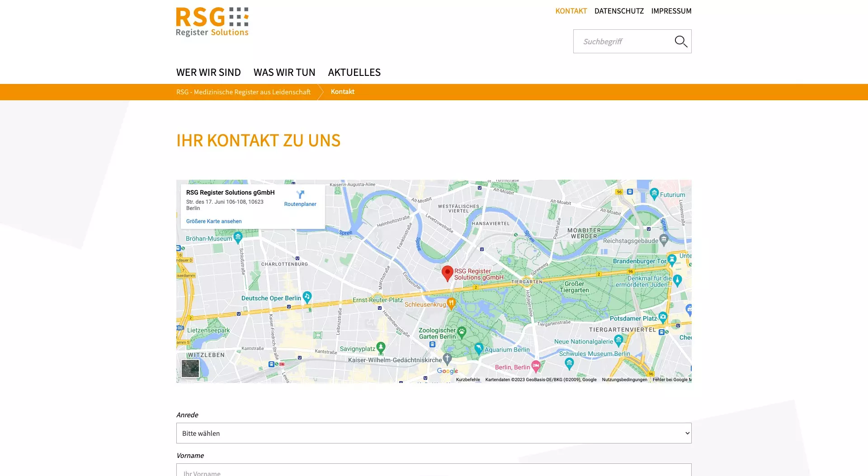Click the Aquarium Berlin marker icon
Image resolution: width=868 pixels, height=476 pixels.
point(479,348)
